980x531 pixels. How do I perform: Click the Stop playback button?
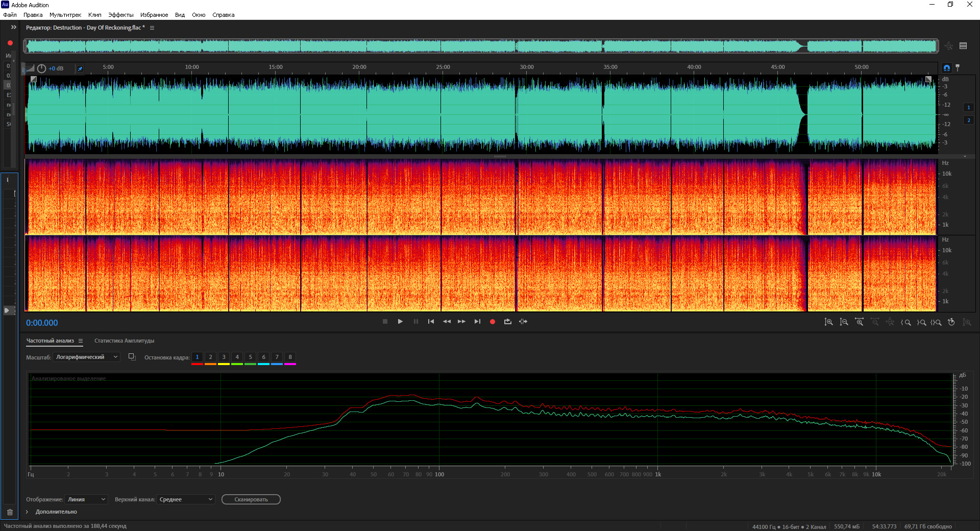[385, 322]
